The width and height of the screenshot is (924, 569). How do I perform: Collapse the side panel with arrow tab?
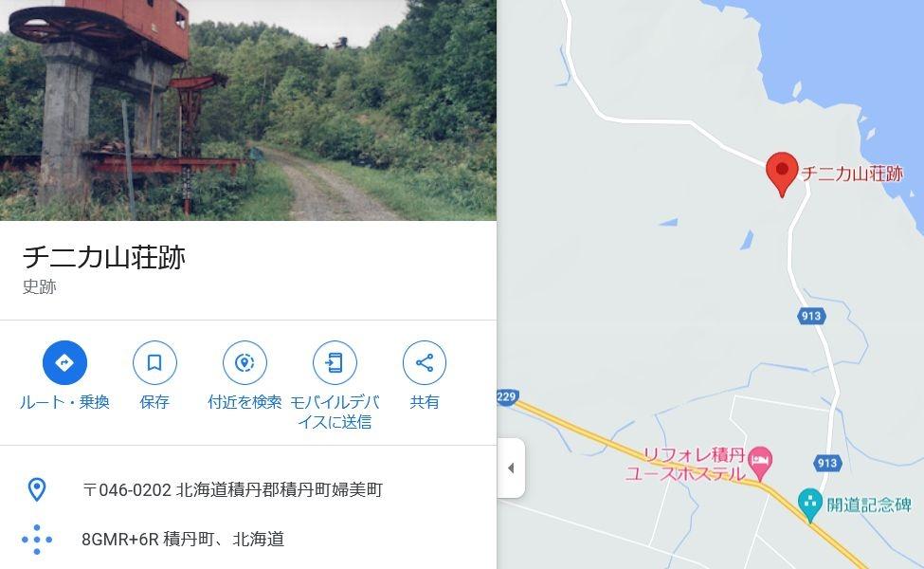click(x=511, y=468)
